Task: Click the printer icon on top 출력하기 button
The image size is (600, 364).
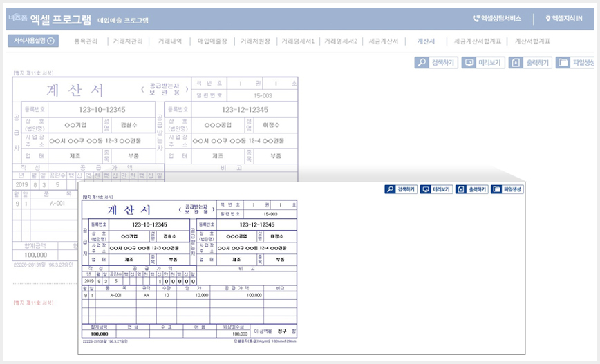Action: coord(516,62)
